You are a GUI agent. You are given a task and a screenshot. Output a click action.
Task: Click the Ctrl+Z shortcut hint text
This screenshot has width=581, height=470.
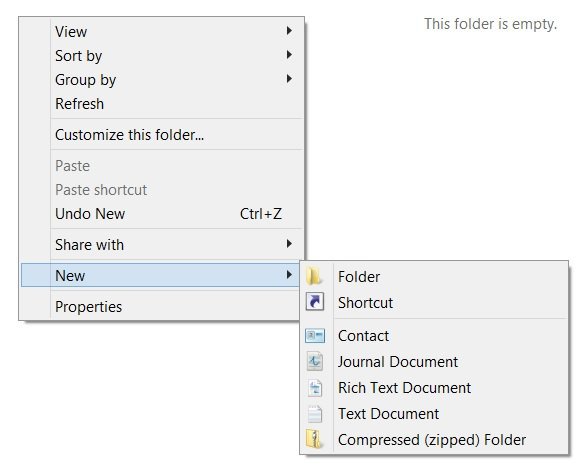261,214
